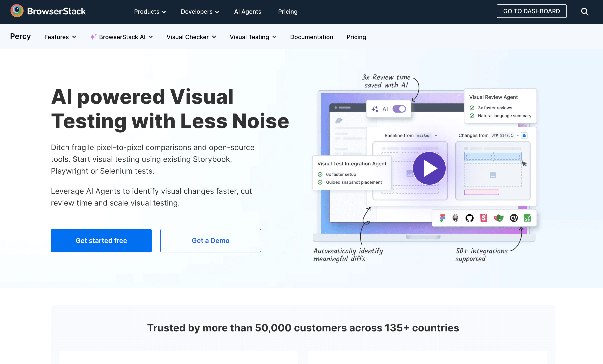Expand the Visual Checker dropdown

(191, 37)
